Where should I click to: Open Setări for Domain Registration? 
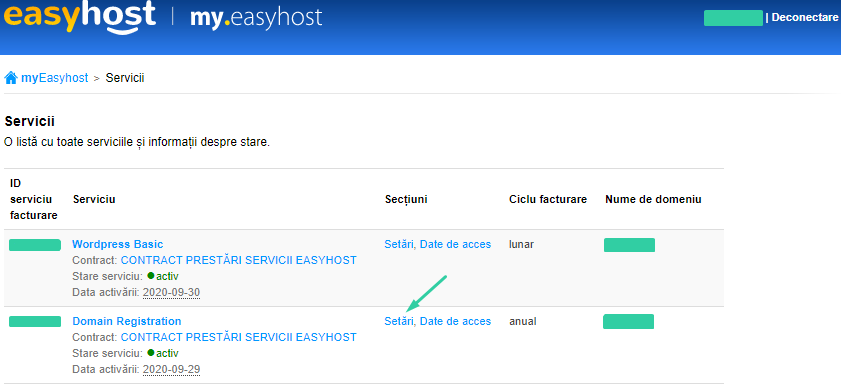click(399, 321)
